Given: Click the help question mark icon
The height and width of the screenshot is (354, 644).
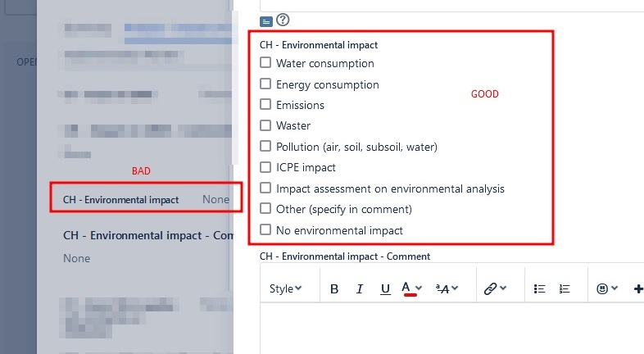Looking at the screenshot, I should point(283,20).
